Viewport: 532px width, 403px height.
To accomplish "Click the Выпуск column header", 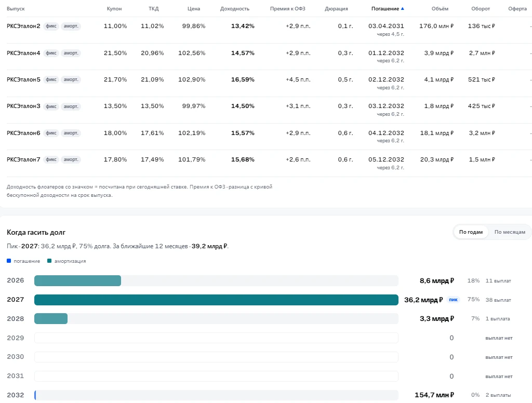I will 16,9.
